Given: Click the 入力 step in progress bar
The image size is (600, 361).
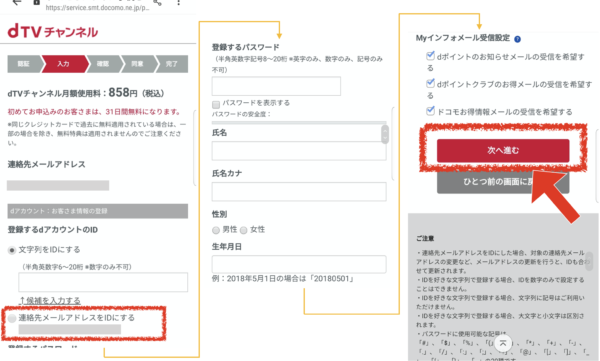Looking at the screenshot, I should pos(64,64).
